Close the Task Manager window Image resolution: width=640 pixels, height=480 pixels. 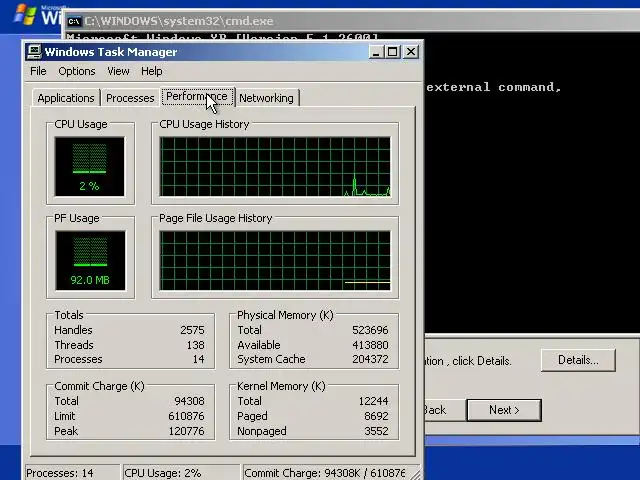pyautogui.click(x=411, y=52)
